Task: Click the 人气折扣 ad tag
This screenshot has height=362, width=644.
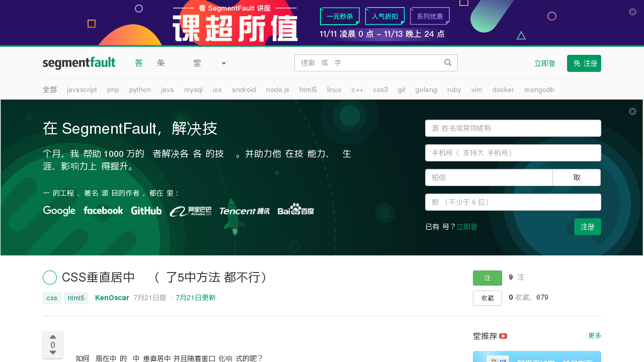Action: click(x=385, y=16)
